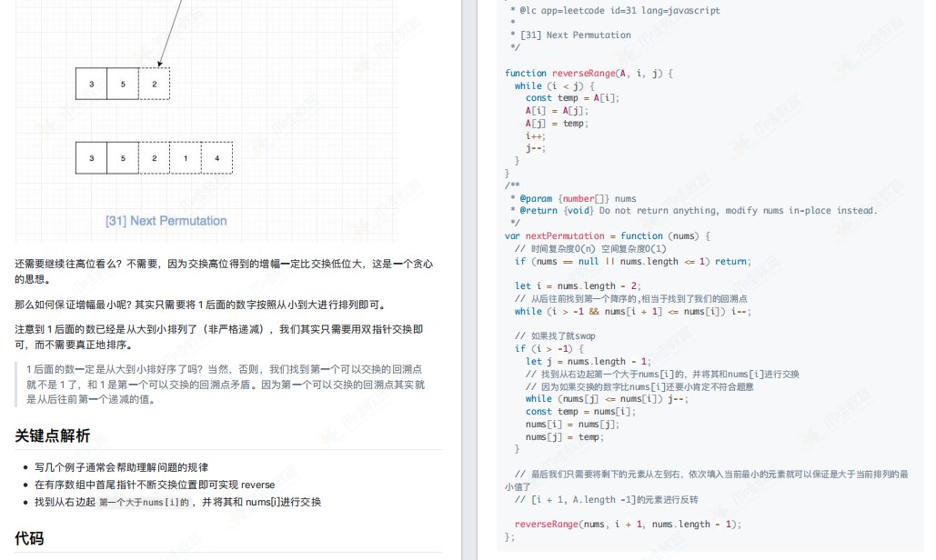Viewport: 936px width, 560px height.
Task: Click the line "function reverseRange(A, i, j) {"
Action: pos(589,73)
